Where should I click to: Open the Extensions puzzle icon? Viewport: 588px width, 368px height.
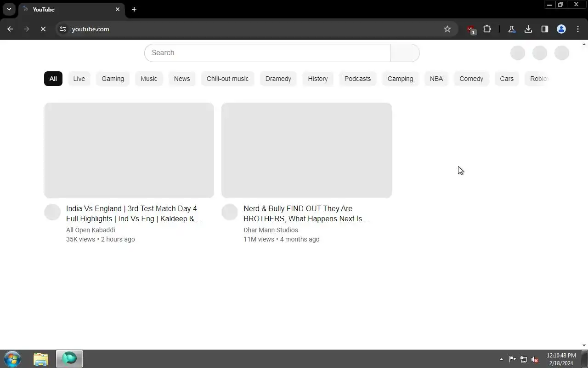coord(487,29)
